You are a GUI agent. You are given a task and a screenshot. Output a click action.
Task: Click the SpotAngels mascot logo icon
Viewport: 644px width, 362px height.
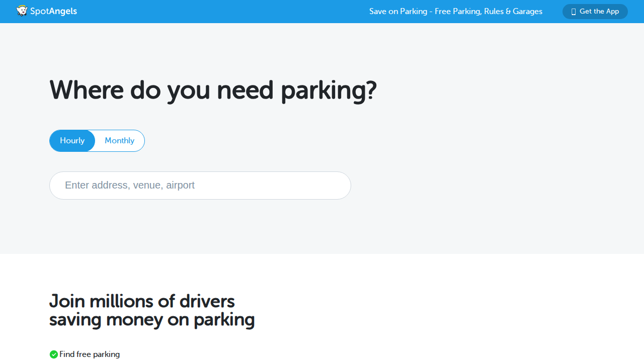[x=22, y=11]
